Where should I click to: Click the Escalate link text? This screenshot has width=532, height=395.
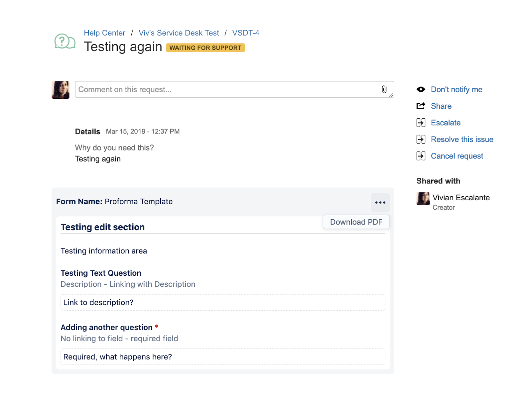pos(446,123)
